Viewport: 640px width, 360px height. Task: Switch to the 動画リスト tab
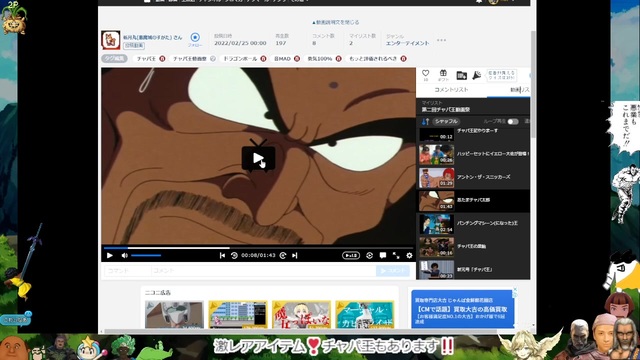coord(519,90)
